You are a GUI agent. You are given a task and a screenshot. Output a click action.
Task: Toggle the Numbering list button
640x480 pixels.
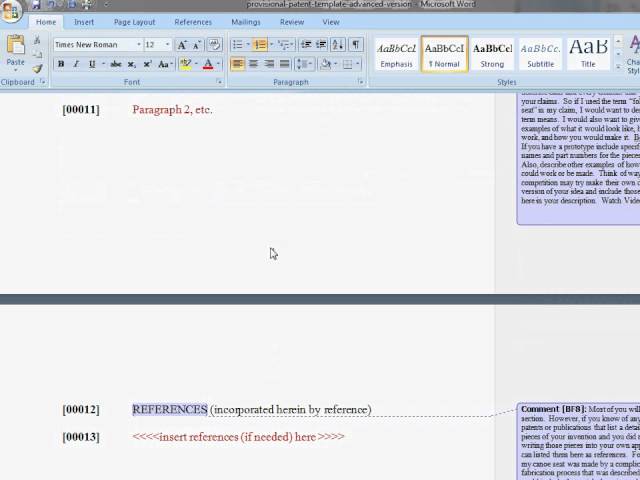pos(260,45)
